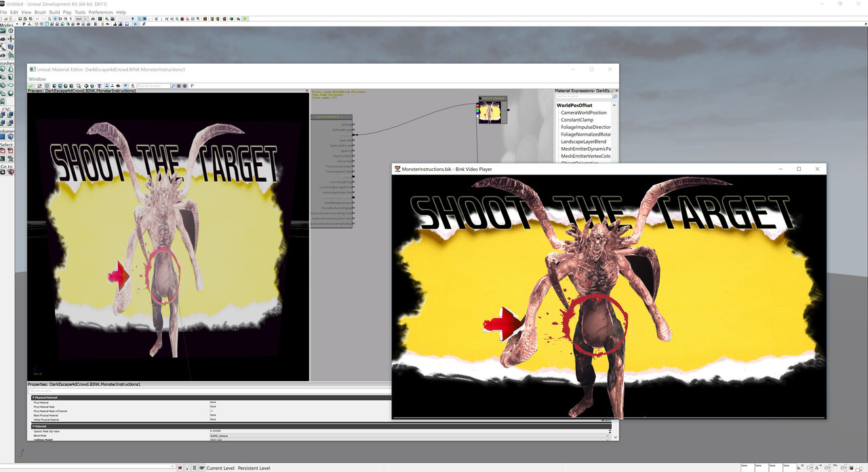Select the CSG Subtract brush icon

10,115
